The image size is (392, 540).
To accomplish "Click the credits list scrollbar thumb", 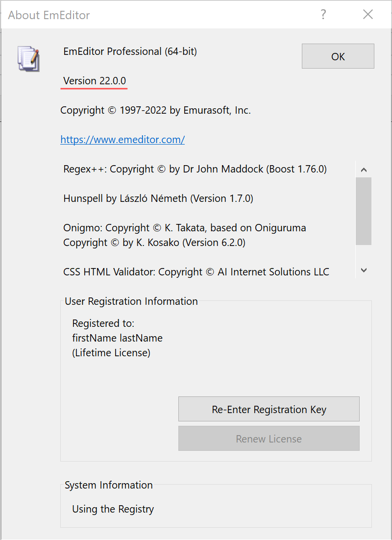I will coord(364,211).
